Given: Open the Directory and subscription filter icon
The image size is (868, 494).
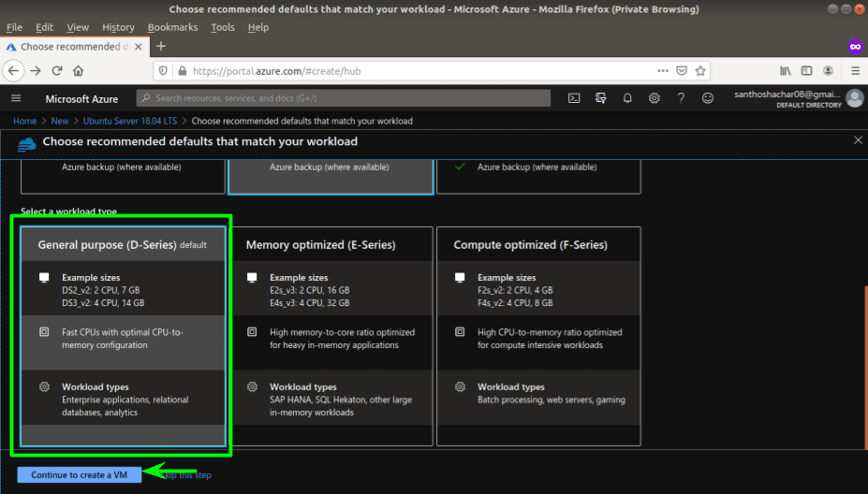Looking at the screenshot, I should (x=600, y=98).
